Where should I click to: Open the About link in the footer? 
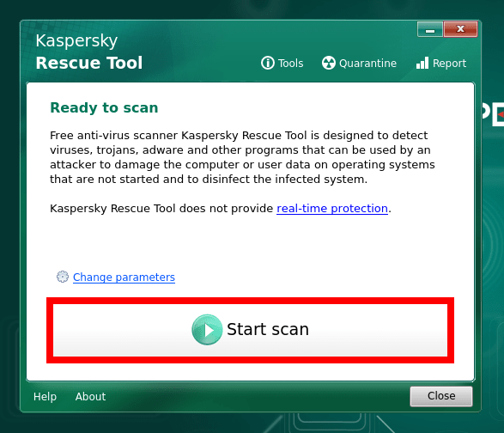pyautogui.click(x=90, y=397)
